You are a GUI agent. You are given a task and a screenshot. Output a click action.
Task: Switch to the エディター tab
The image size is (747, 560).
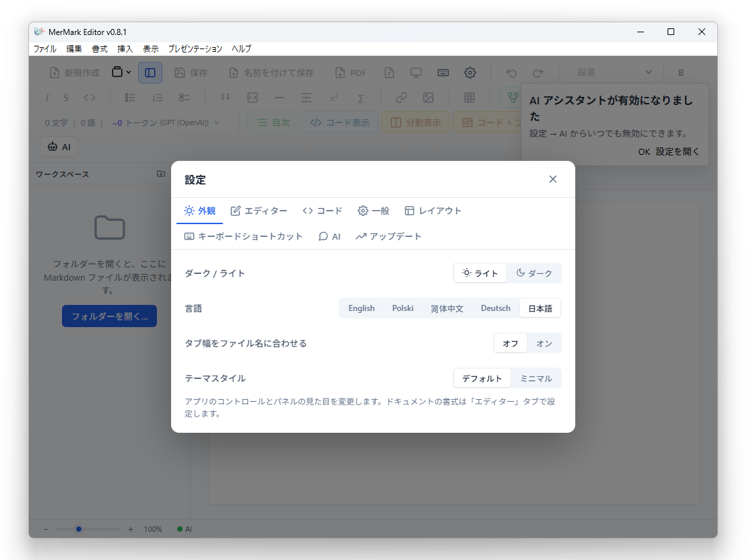(259, 211)
